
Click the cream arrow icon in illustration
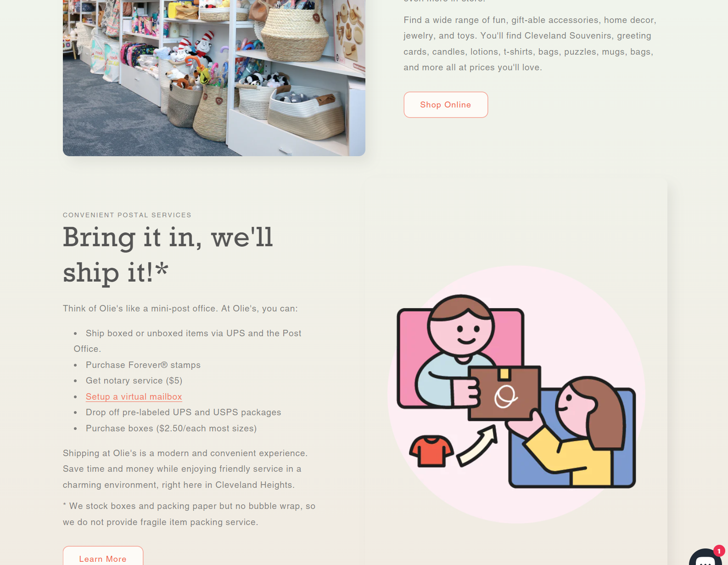(x=477, y=446)
